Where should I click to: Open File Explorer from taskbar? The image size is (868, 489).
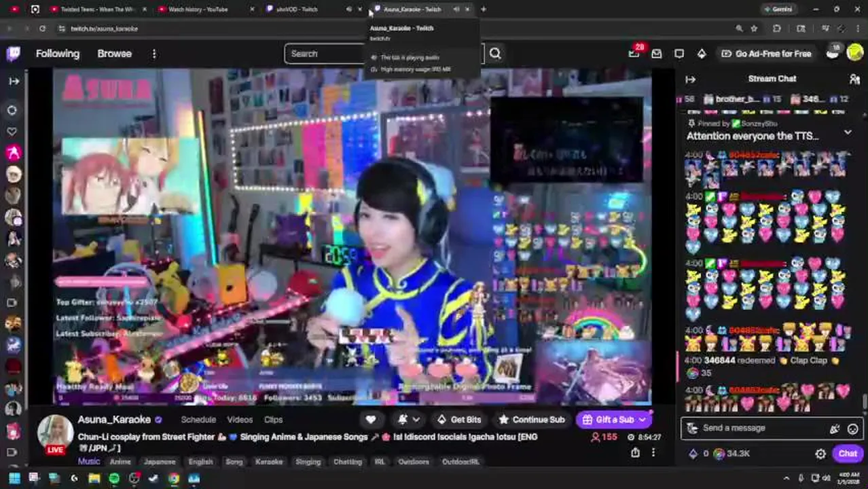click(x=94, y=479)
